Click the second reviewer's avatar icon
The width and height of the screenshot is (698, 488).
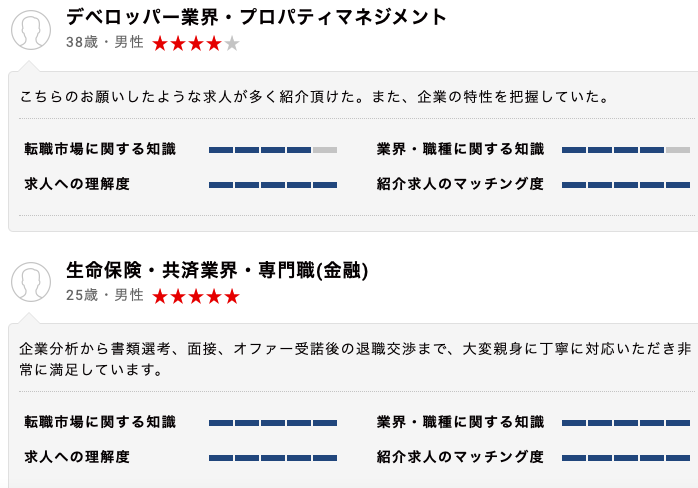(31, 282)
